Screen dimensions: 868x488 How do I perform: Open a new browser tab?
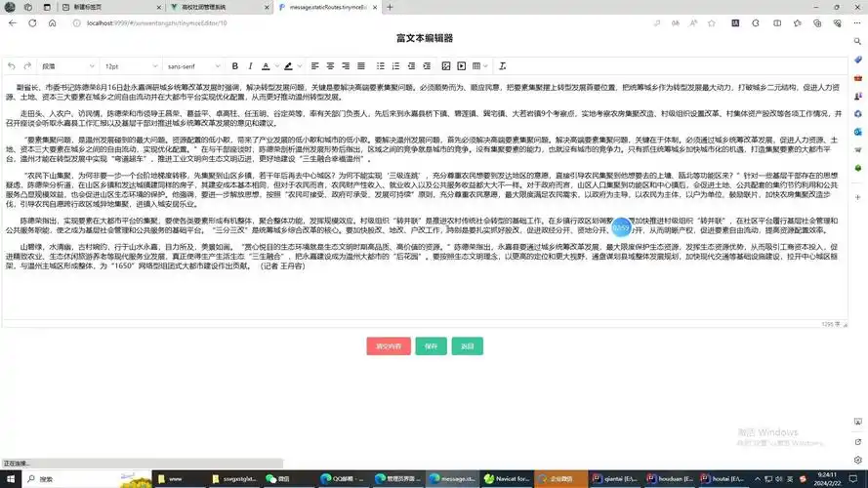point(390,7)
